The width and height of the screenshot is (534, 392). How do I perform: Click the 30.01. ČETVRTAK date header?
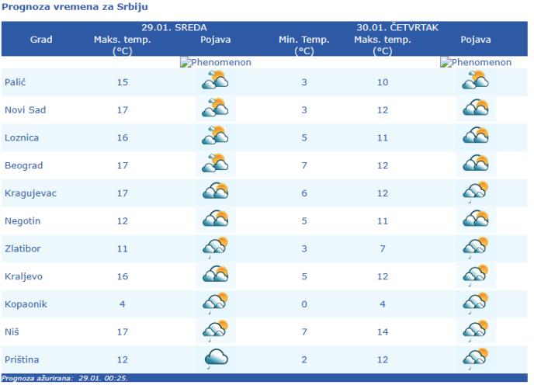pyautogui.click(x=397, y=27)
